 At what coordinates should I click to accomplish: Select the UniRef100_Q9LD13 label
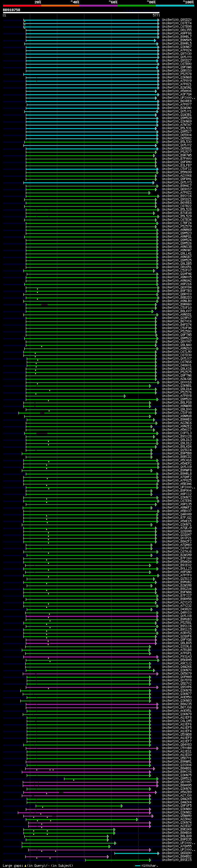tap(177, 440)
